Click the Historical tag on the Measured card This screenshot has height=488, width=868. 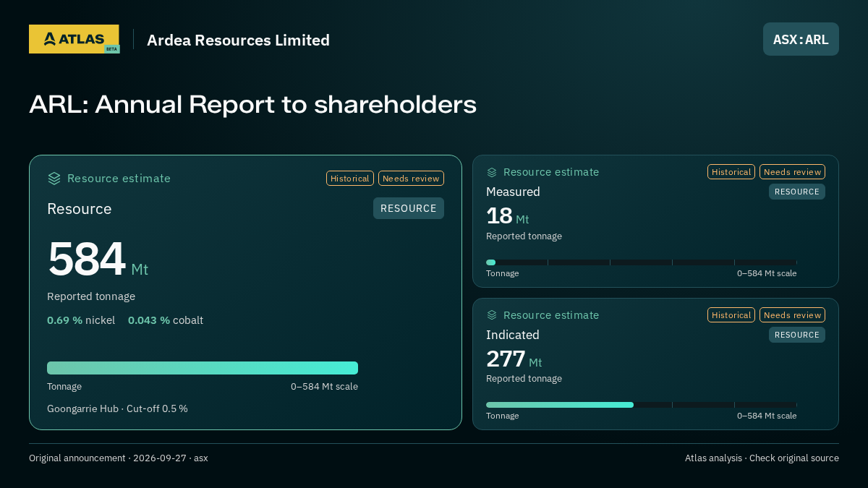pos(731,171)
